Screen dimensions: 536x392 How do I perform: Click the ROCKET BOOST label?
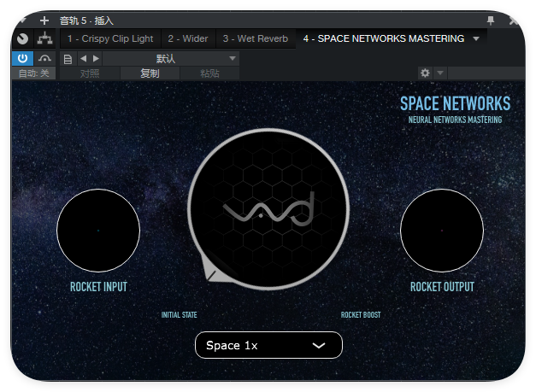click(x=361, y=315)
